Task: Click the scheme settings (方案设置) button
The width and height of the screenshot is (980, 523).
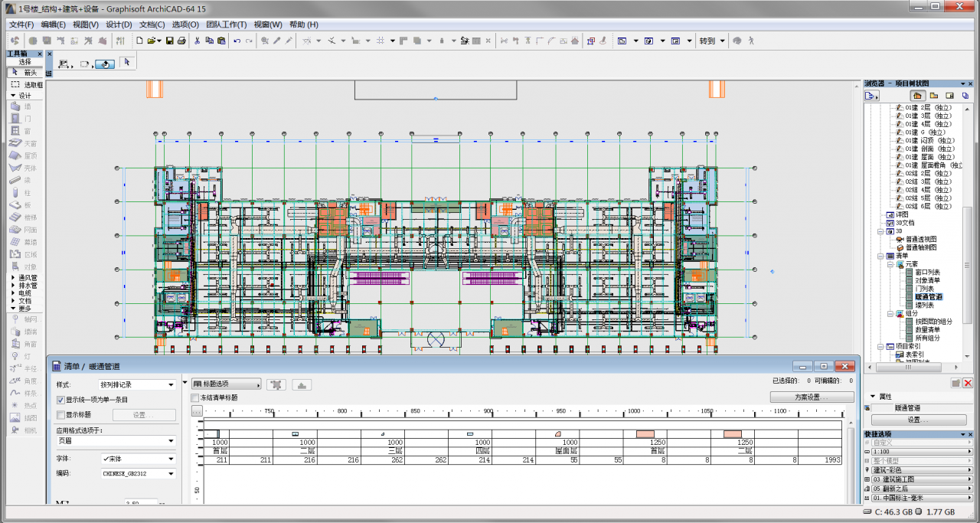Action: pyautogui.click(x=812, y=397)
